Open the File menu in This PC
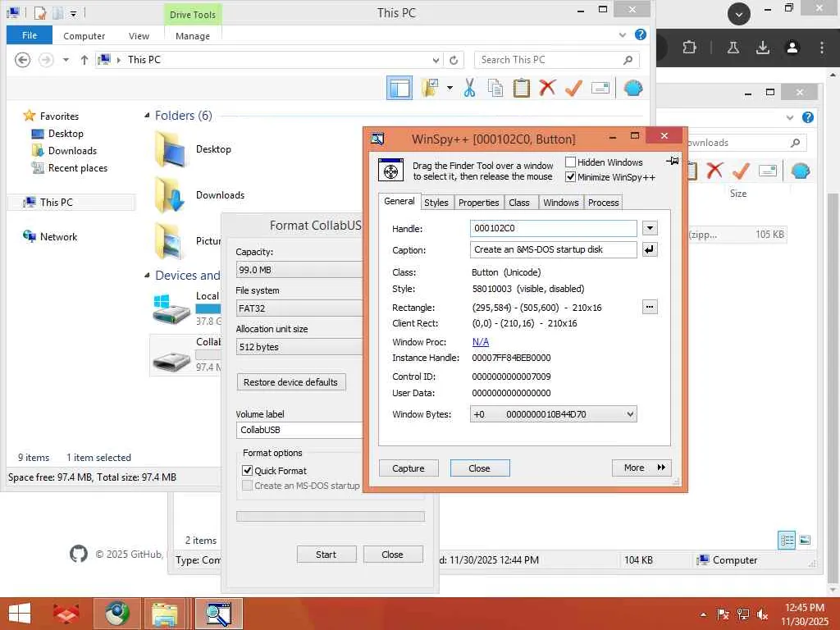The width and height of the screenshot is (840, 630). tap(30, 35)
